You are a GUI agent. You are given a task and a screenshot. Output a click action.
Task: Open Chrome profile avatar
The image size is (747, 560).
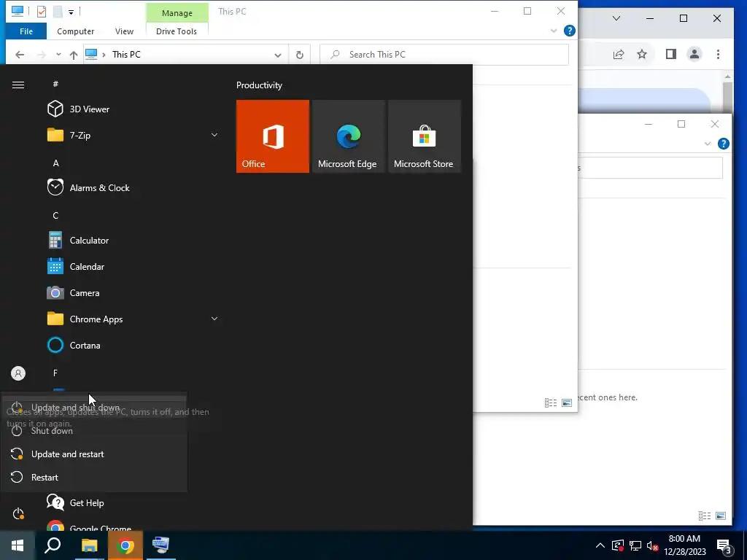[x=694, y=54]
